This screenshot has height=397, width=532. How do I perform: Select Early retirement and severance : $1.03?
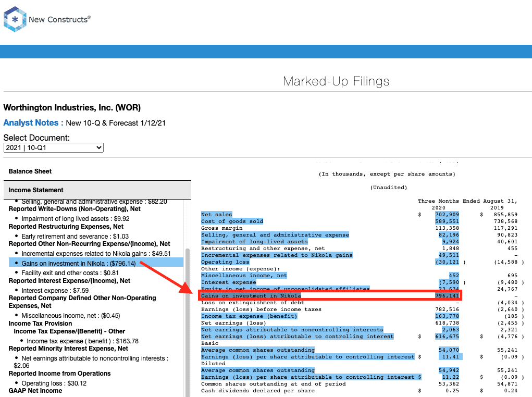[x=75, y=237]
